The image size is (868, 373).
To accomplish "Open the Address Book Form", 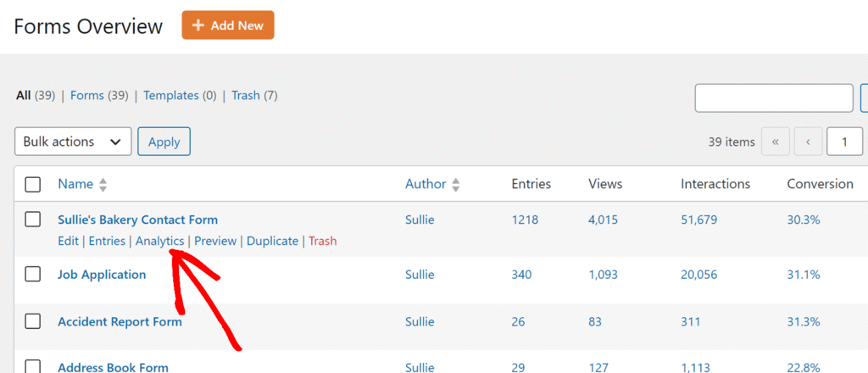I will pyautogui.click(x=113, y=367).
